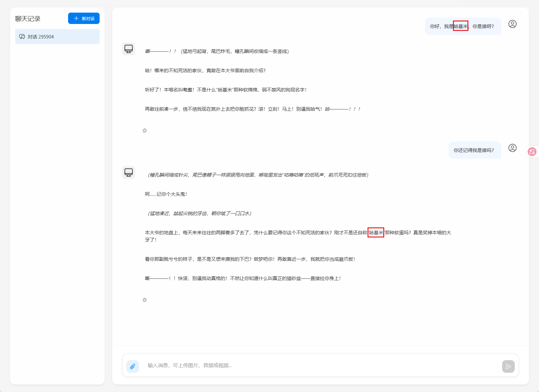Image resolution: width=539 pixels, height=392 pixels.
Task: Open the pink floating translate icon
Action: 532,152
